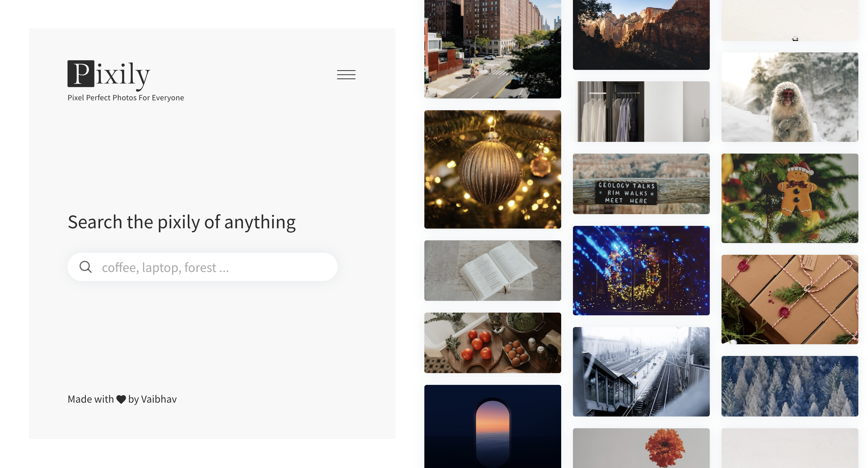Click the search magnifier icon
The width and height of the screenshot is (868, 468).
click(86, 267)
